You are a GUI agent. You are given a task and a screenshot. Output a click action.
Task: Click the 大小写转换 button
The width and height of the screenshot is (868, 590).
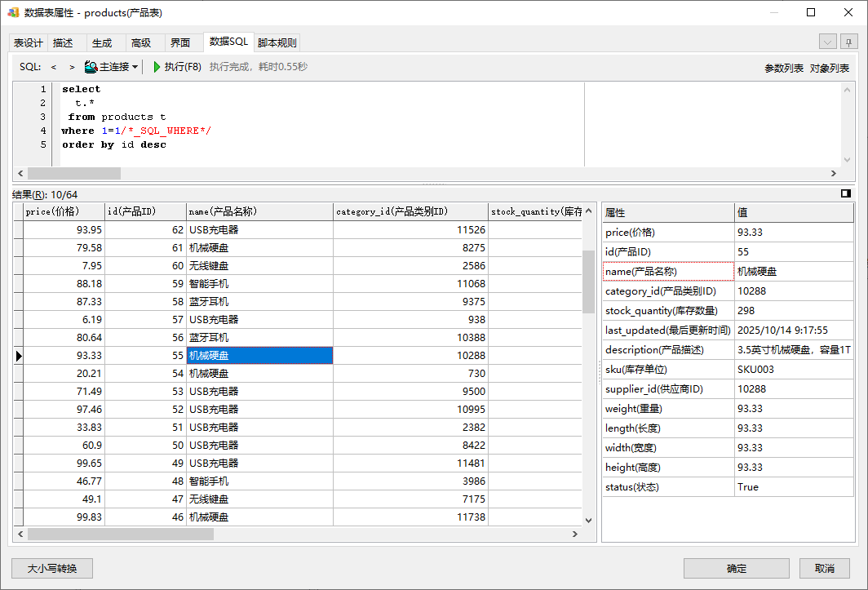[52, 568]
